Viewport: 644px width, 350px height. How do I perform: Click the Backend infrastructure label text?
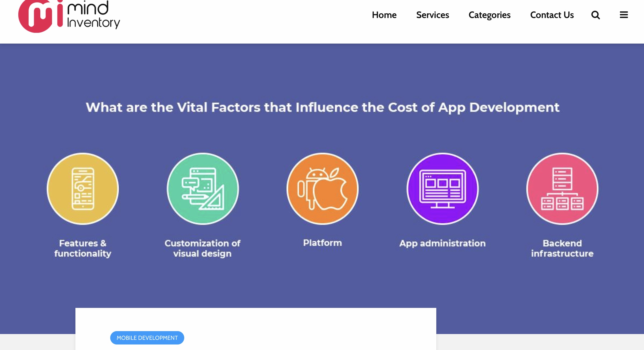562,248
